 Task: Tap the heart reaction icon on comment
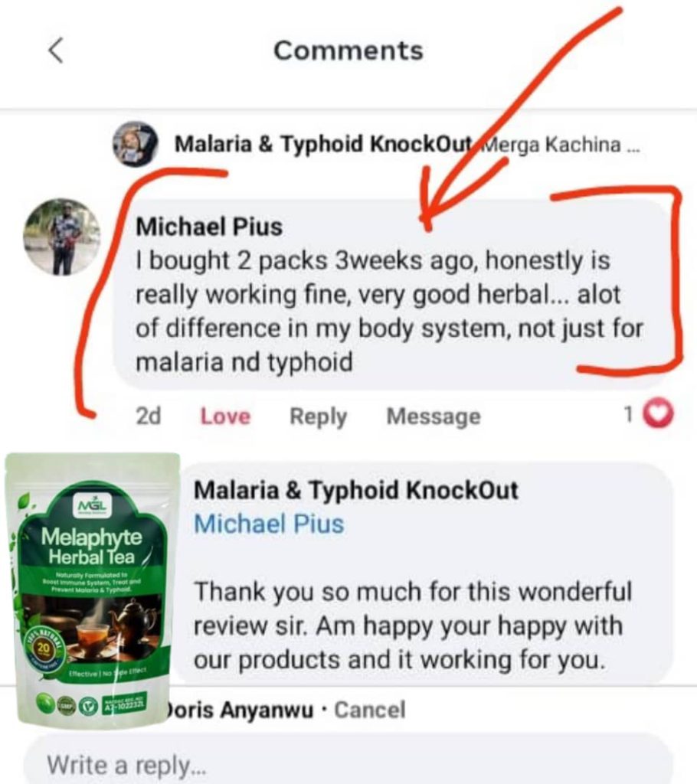(658, 413)
